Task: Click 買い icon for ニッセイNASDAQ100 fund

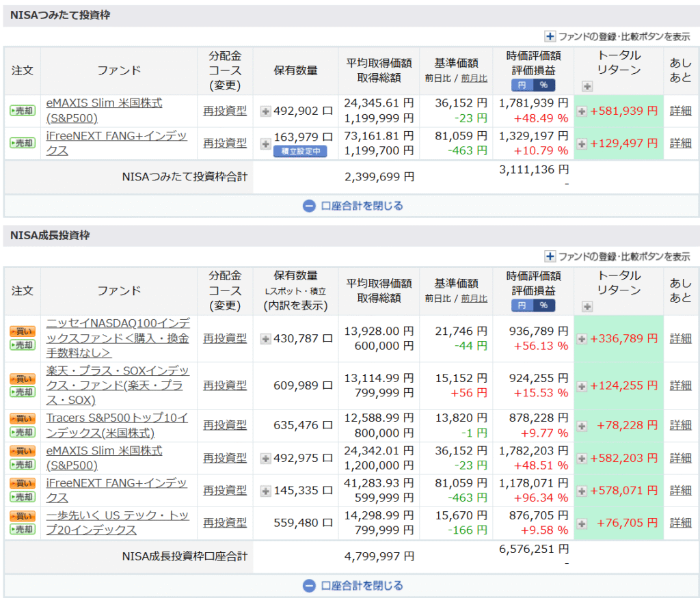Action: pyautogui.click(x=23, y=331)
